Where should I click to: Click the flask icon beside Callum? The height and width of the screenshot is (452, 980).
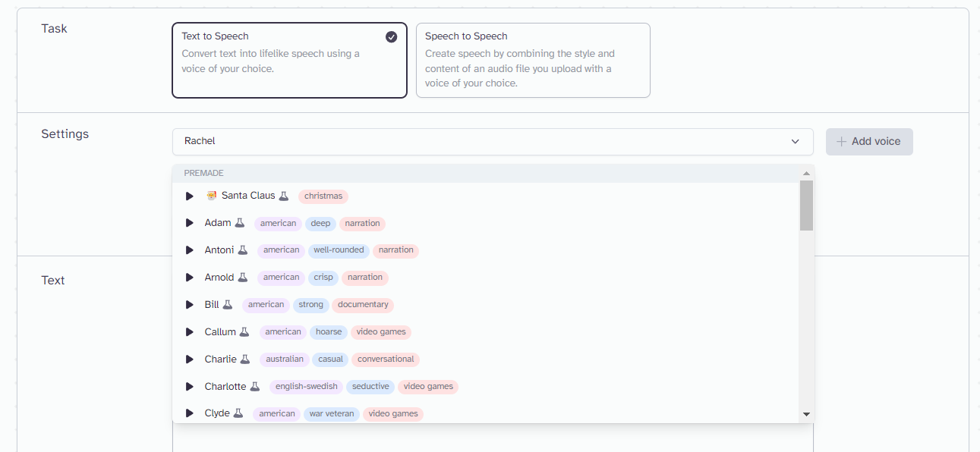click(x=244, y=332)
